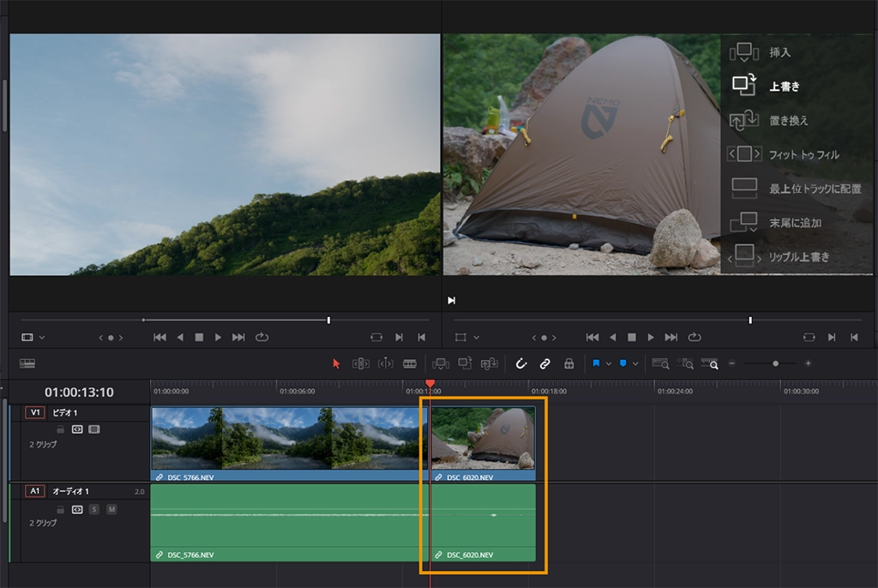Click the insert clip toolbar icon
Image resolution: width=878 pixels, height=588 pixels.
[x=442, y=363]
